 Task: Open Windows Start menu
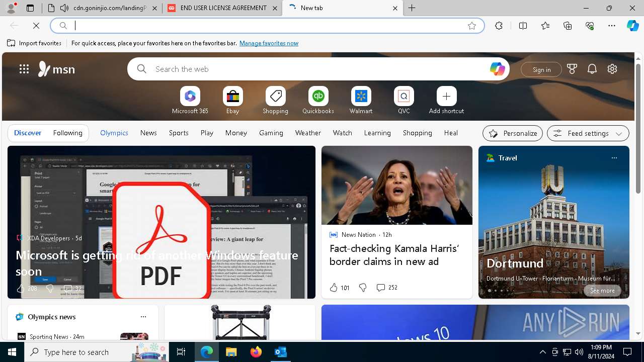click(12, 352)
